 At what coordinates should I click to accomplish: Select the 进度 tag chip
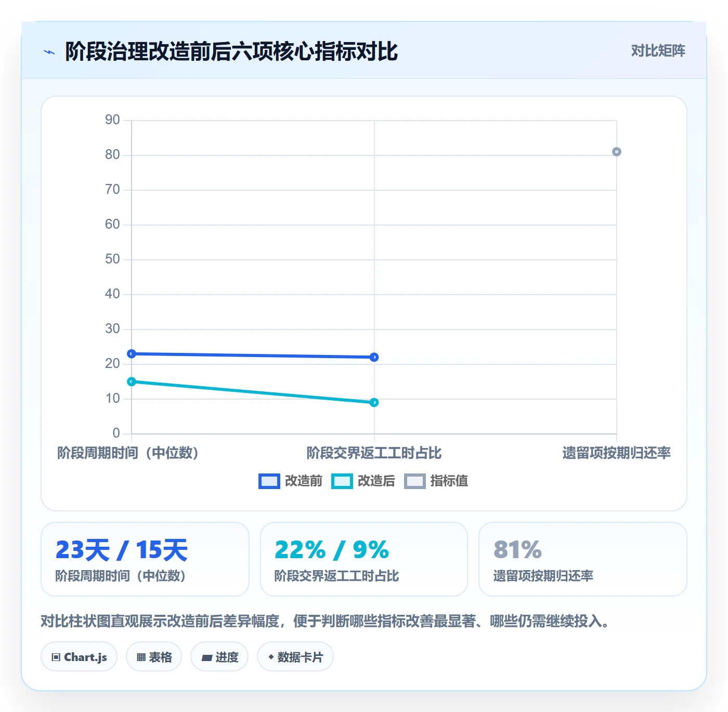(219, 657)
